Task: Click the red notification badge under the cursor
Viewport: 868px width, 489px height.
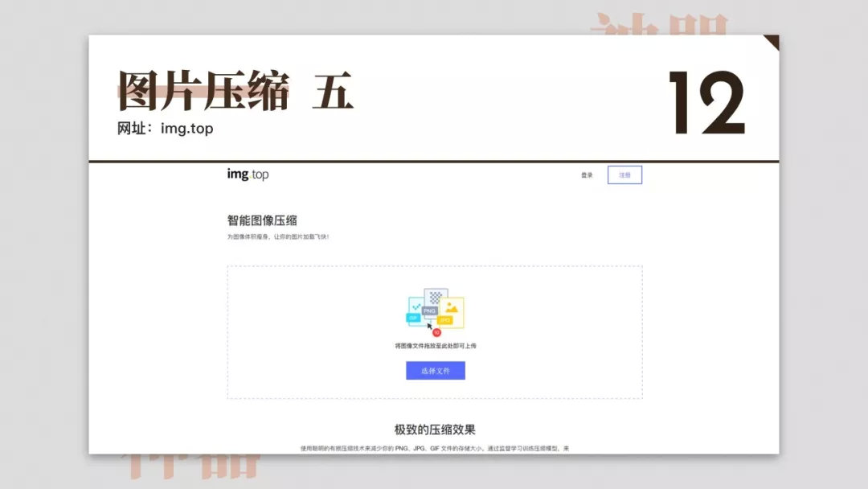Action: (x=437, y=332)
